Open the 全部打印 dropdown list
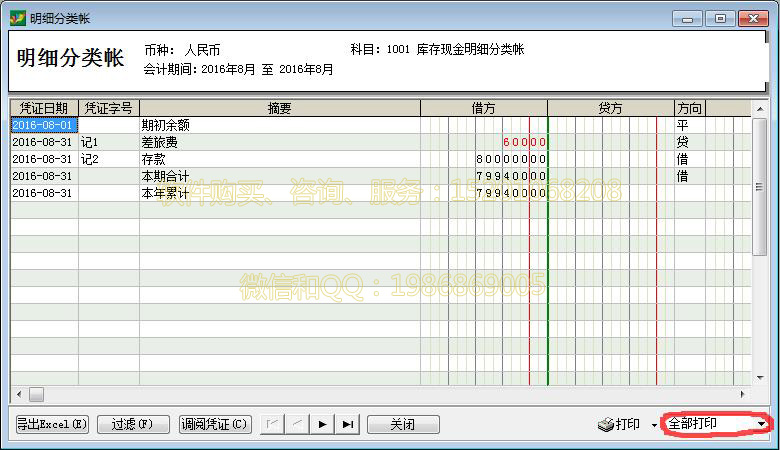This screenshot has height=450, width=780. (x=763, y=424)
